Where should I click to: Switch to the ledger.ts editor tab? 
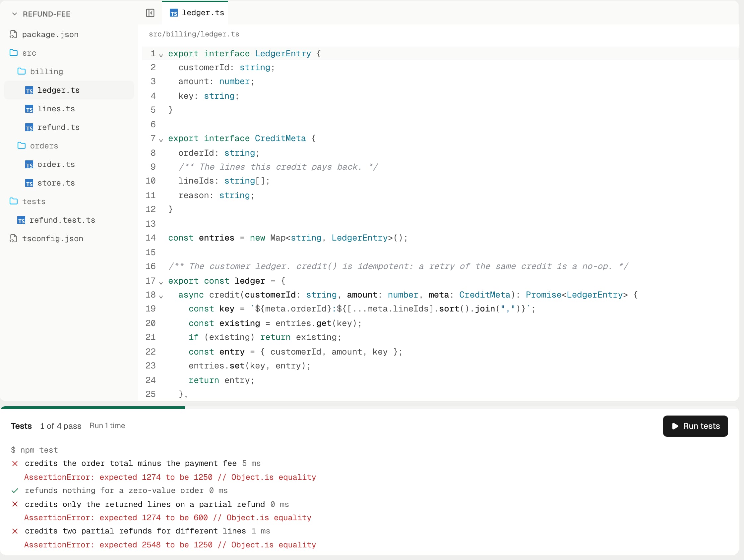195,13
